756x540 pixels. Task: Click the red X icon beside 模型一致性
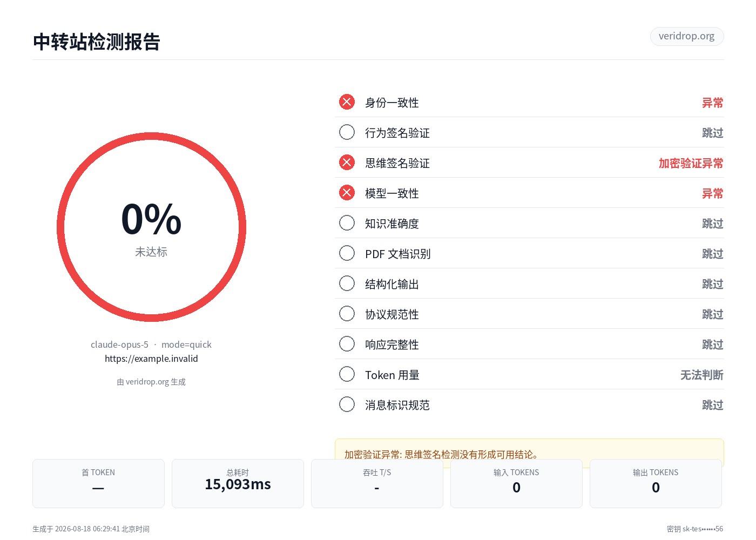pos(347,193)
